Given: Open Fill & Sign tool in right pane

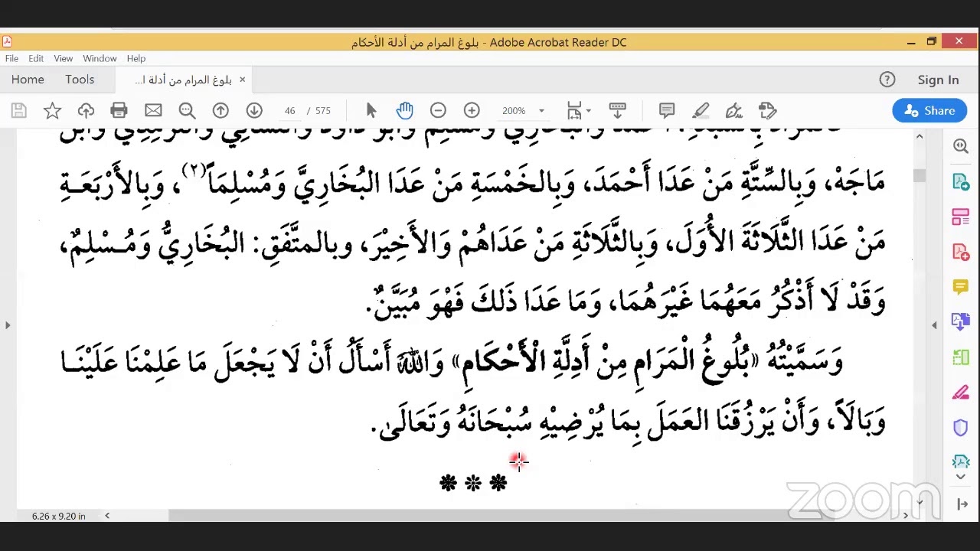Looking at the screenshot, I should [x=961, y=393].
